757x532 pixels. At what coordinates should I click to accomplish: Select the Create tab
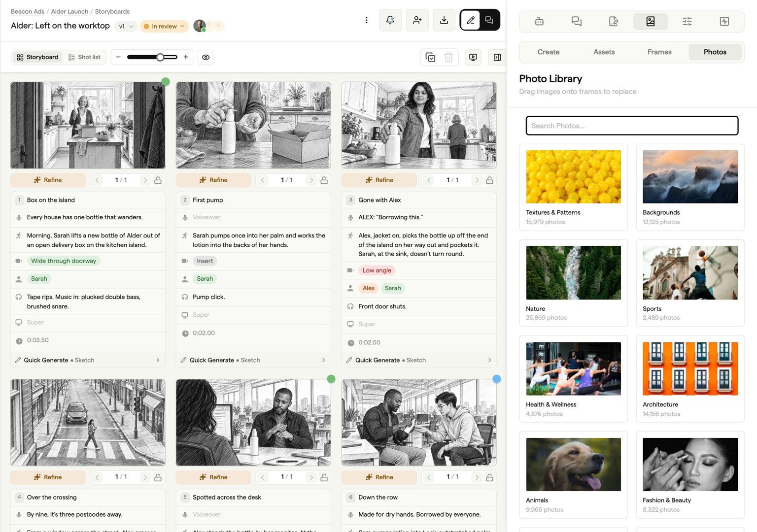point(549,52)
